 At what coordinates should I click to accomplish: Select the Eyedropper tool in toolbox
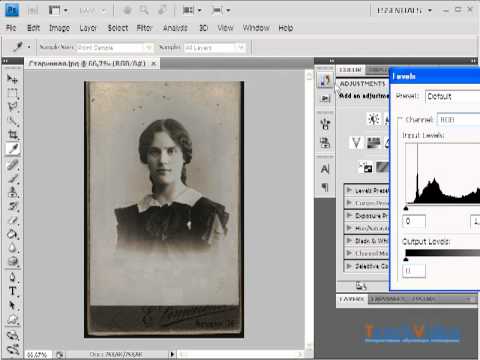pyautogui.click(x=12, y=149)
